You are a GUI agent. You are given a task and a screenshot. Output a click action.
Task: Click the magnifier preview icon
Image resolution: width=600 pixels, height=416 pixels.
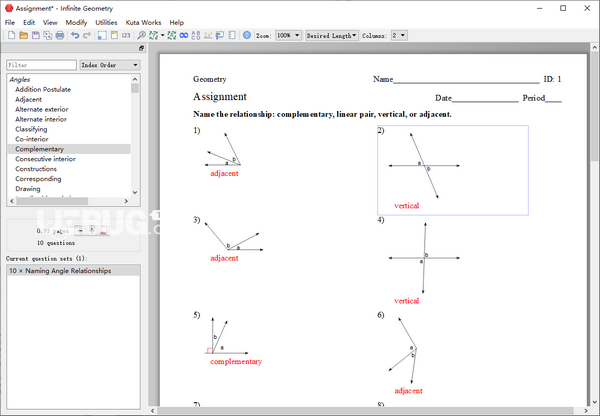pyautogui.click(x=141, y=36)
